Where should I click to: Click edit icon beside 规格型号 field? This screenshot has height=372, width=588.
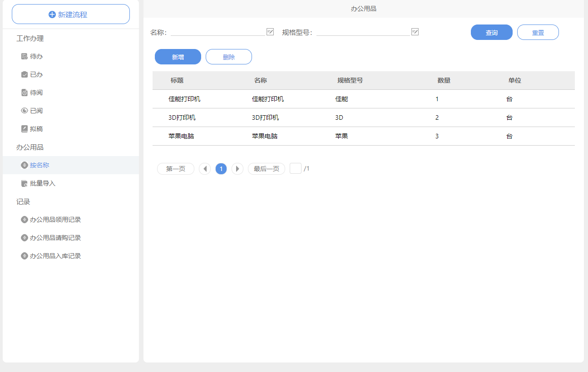(x=415, y=32)
